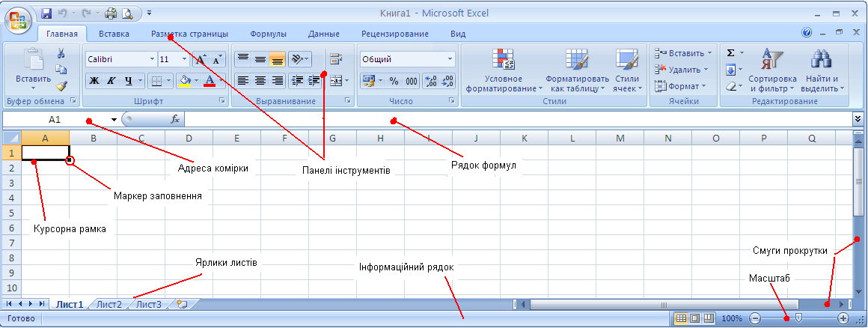Apply percent style to the cell
868x328 pixels.
tap(394, 81)
